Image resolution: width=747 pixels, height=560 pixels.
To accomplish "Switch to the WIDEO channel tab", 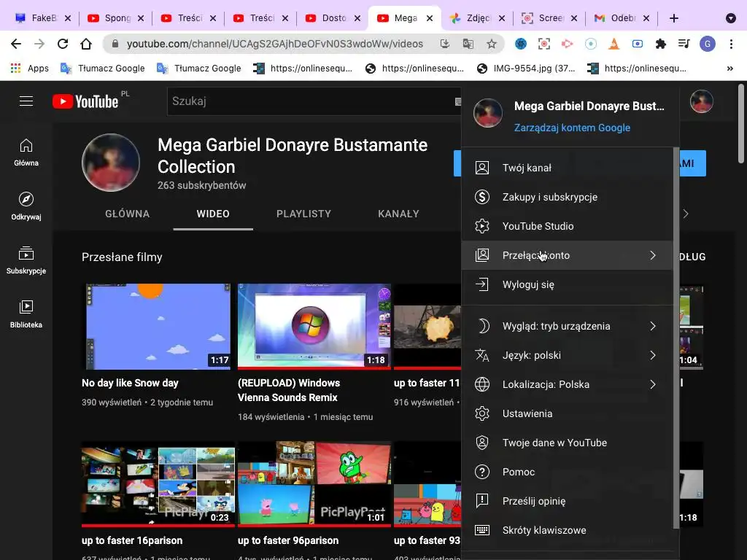I will point(213,214).
